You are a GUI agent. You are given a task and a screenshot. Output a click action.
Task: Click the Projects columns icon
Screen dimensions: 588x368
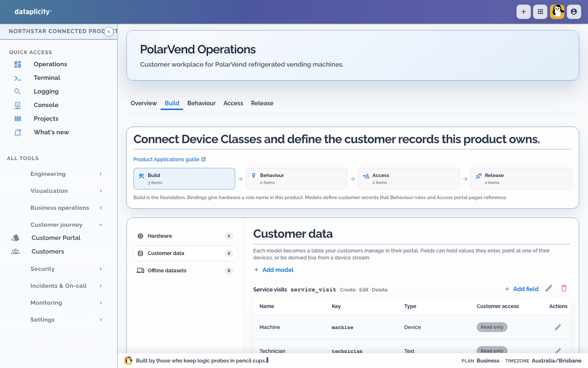18,119
